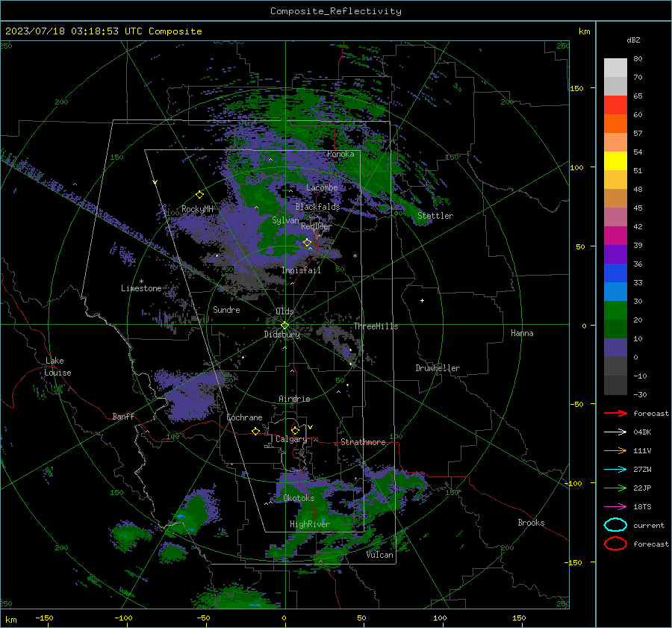Viewport: 672px width, 628px height.
Task: Click the Calgary city label
Action: tap(291, 439)
